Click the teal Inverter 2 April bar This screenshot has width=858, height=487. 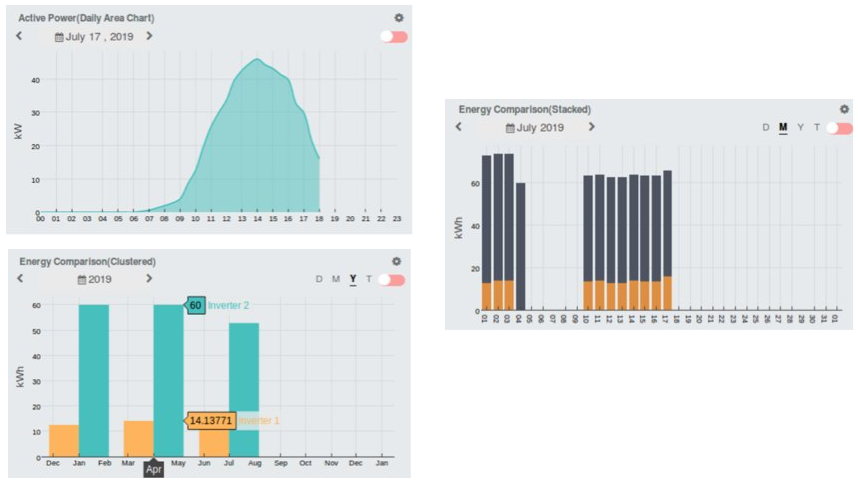168,380
